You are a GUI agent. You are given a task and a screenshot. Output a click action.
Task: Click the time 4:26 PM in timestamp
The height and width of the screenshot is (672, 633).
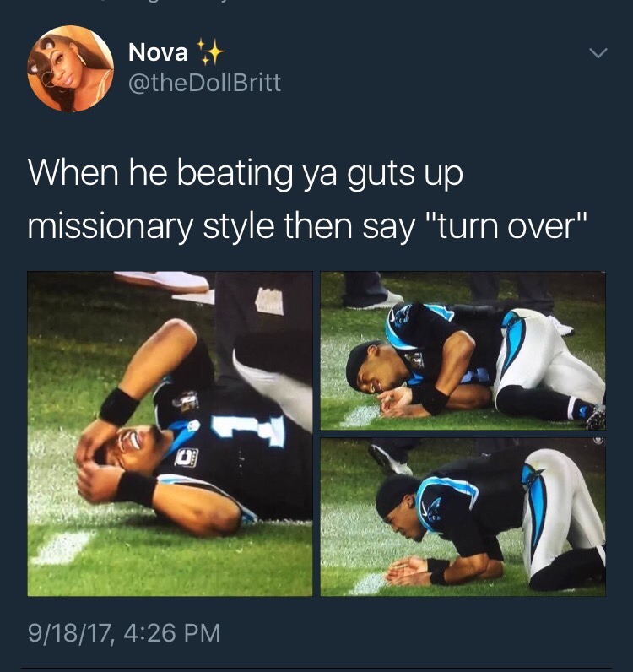172,633
